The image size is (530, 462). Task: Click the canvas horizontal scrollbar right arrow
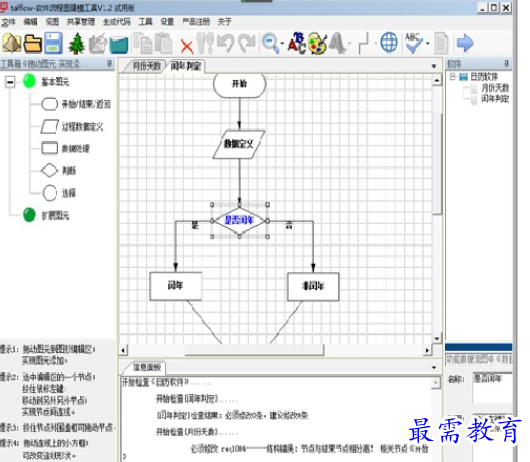pos(427,350)
